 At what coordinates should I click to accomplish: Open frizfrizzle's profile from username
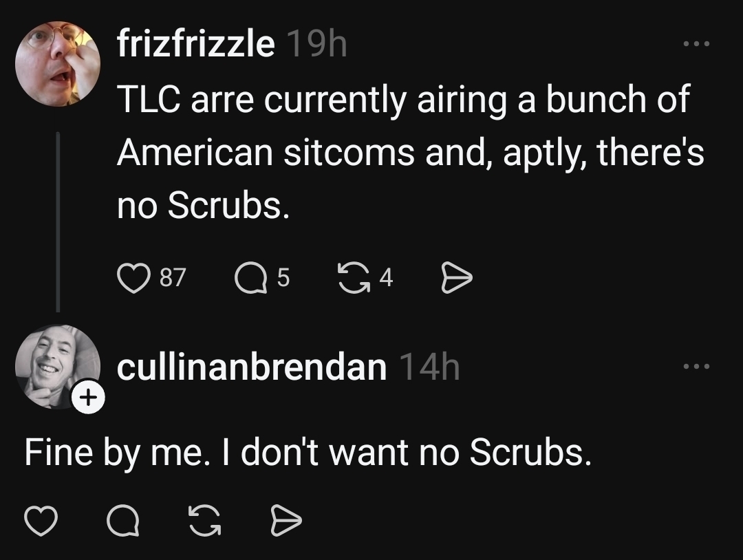[x=195, y=45]
